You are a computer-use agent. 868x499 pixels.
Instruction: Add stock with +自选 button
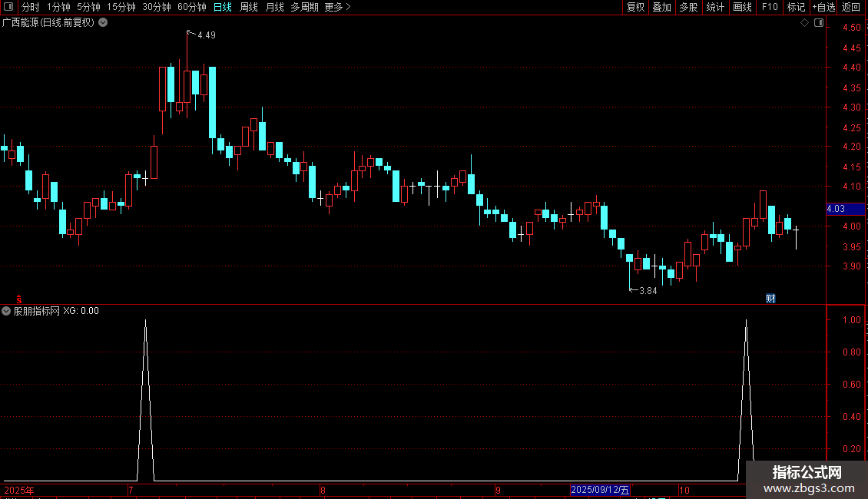tap(823, 7)
